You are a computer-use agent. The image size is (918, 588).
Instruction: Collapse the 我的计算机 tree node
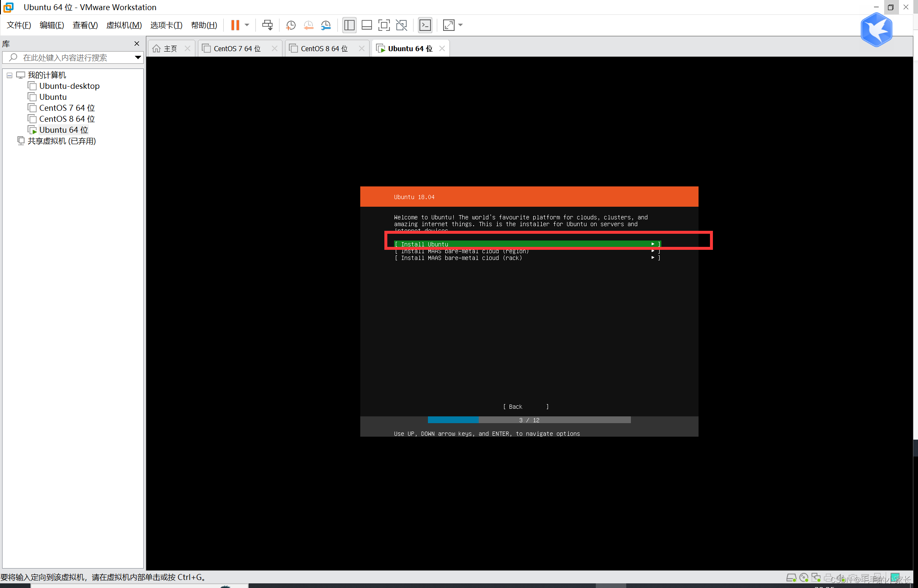point(9,75)
